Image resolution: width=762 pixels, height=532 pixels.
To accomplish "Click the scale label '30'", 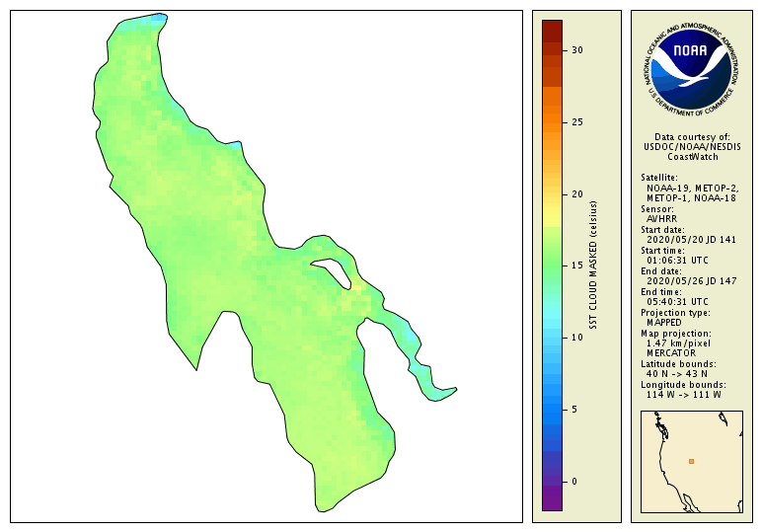I will [577, 50].
